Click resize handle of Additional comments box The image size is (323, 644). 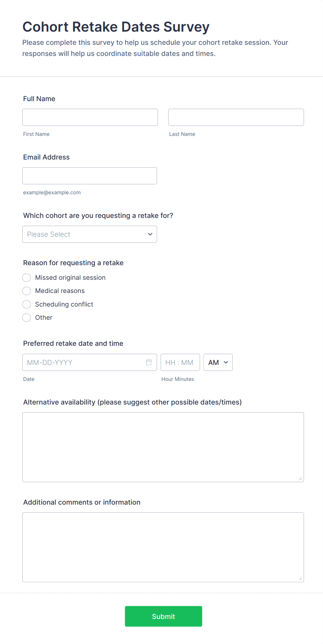pos(300,579)
